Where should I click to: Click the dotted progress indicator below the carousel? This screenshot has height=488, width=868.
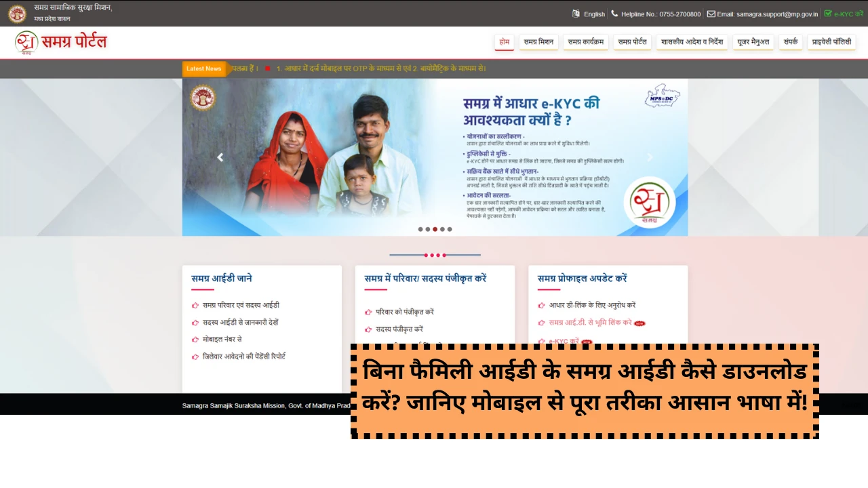click(436, 255)
